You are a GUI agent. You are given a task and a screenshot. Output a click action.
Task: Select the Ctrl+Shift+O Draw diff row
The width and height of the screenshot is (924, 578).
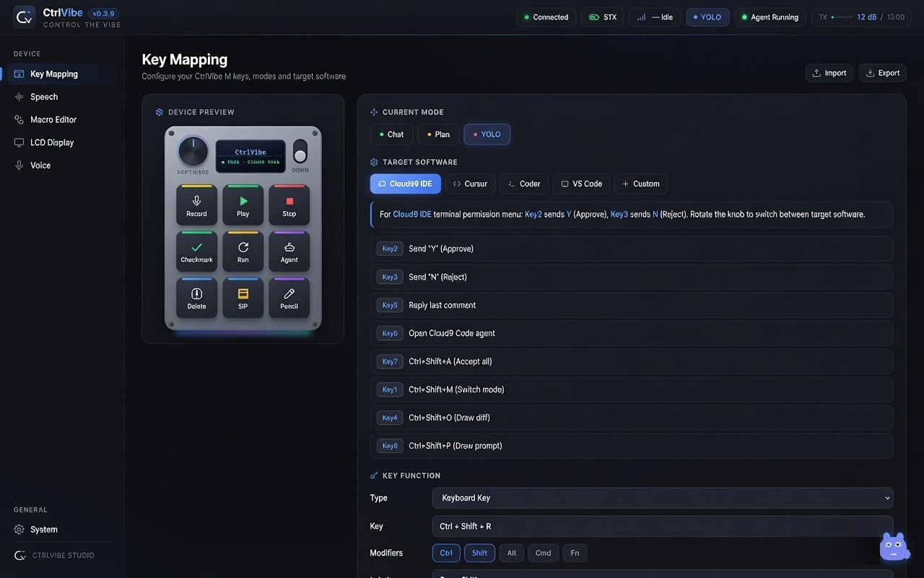(632, 418)
